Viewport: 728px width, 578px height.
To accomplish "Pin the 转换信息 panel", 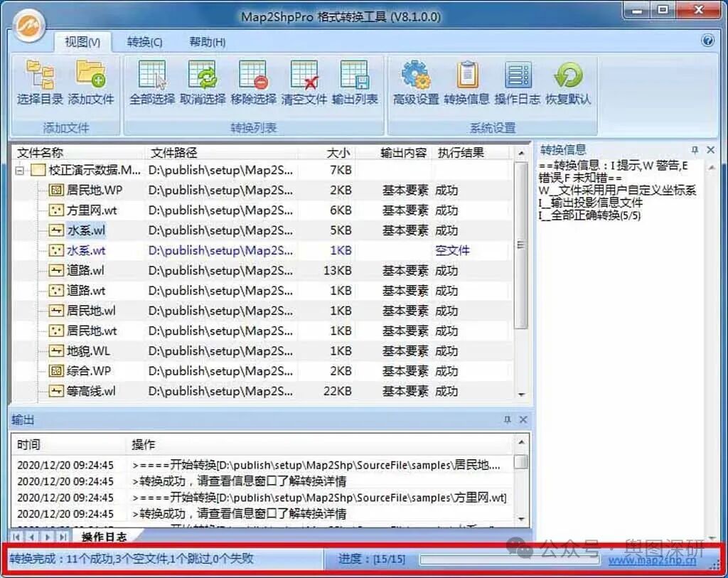I will click(x=695, y=149).
